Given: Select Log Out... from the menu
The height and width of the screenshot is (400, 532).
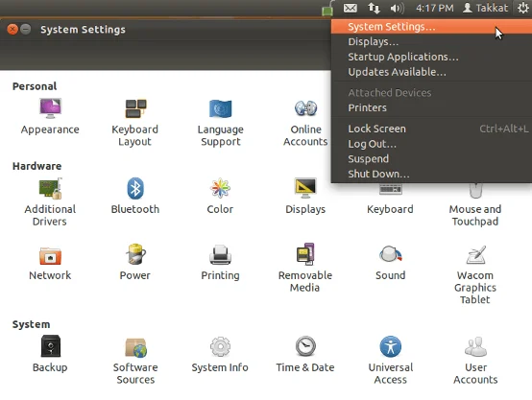Looking at the screenshot, I should tap(431, 144).
